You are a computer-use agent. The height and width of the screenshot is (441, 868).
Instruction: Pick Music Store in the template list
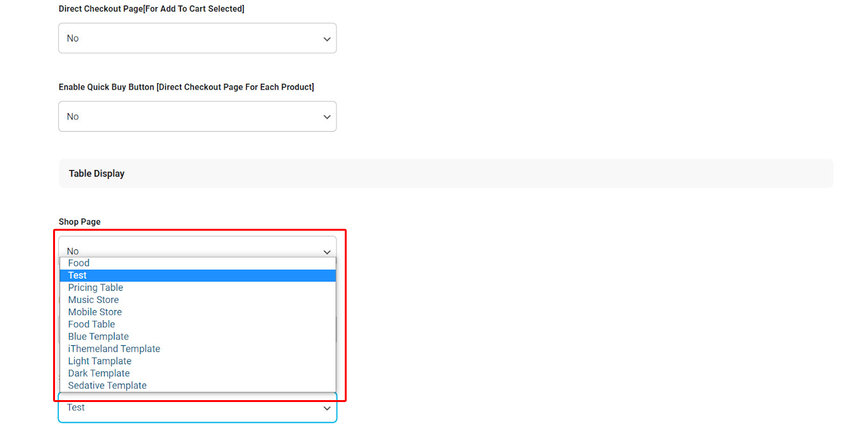93,300
